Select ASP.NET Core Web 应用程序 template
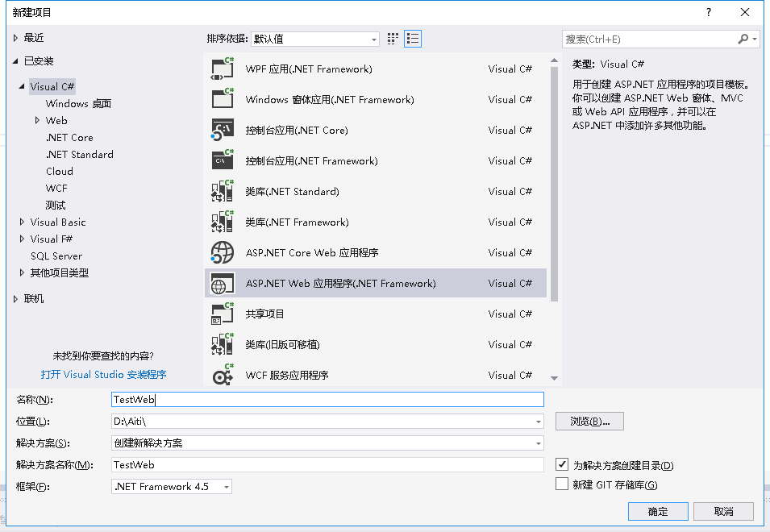770x532 pixels. [x=376, y=253]
